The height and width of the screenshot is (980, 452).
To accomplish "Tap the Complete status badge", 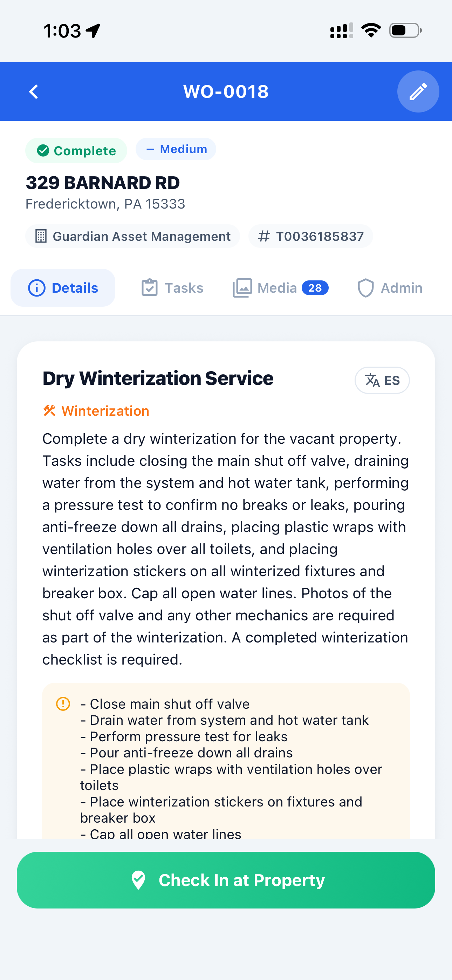I will tap(76, 151).
